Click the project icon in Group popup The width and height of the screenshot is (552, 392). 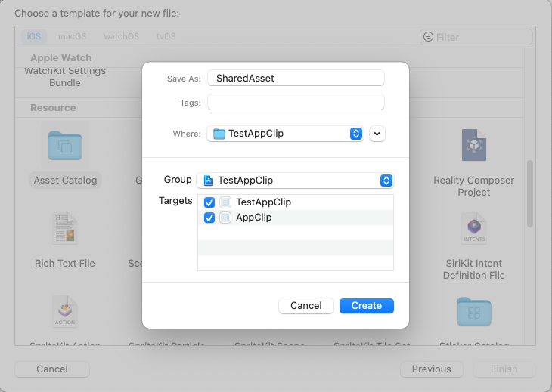tap(209, 181)
